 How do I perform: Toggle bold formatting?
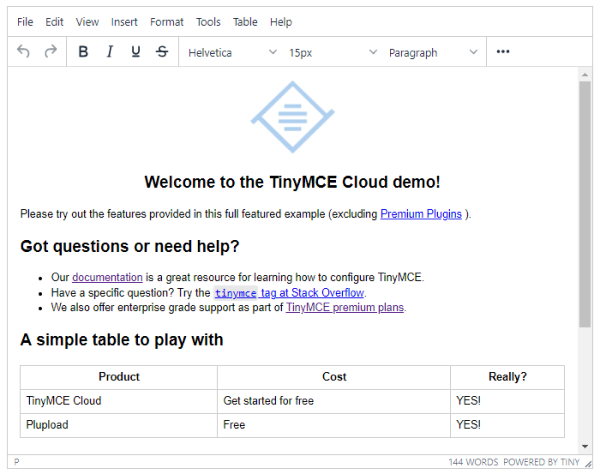point(83,51)
